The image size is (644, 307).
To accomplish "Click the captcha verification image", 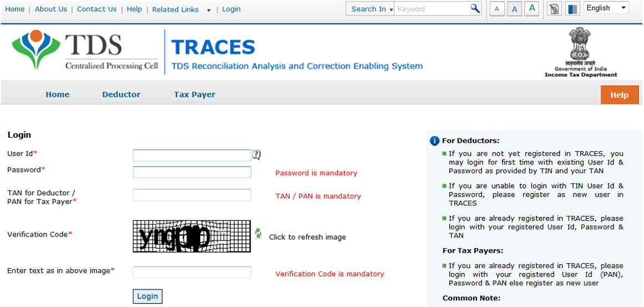I will click(191, 236).
